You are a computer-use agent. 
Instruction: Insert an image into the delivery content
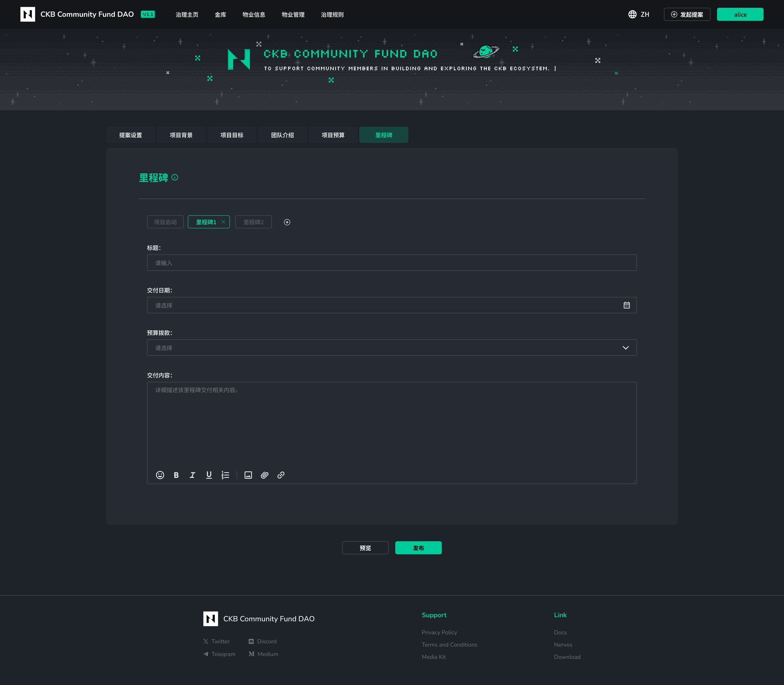pyautogui.click(x=248, y=475)
